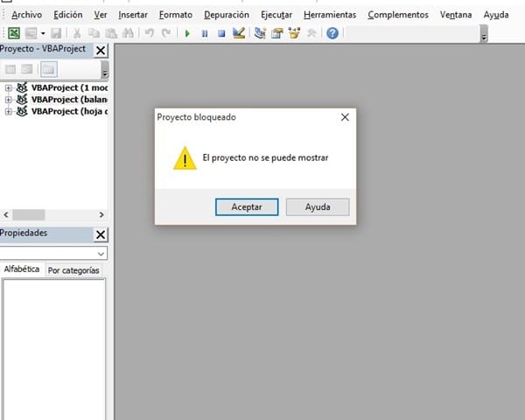Viewport: 525px width, 420px height.
Task: Open the Herramientas menu
Action: click(x=330, y=15)
